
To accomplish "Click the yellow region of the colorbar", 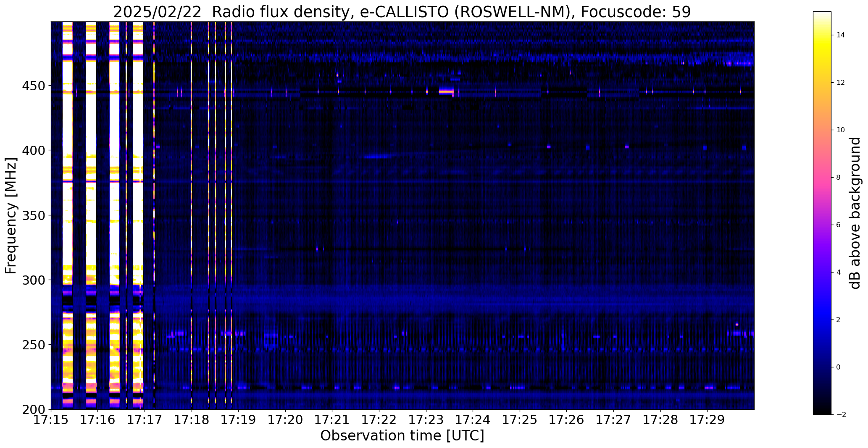I will (822, 48).
